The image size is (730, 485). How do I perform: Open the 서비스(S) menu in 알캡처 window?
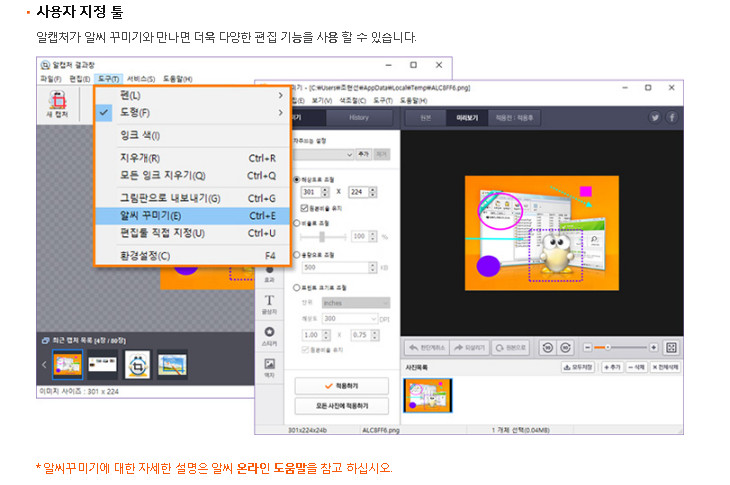(x=141, y=79)
